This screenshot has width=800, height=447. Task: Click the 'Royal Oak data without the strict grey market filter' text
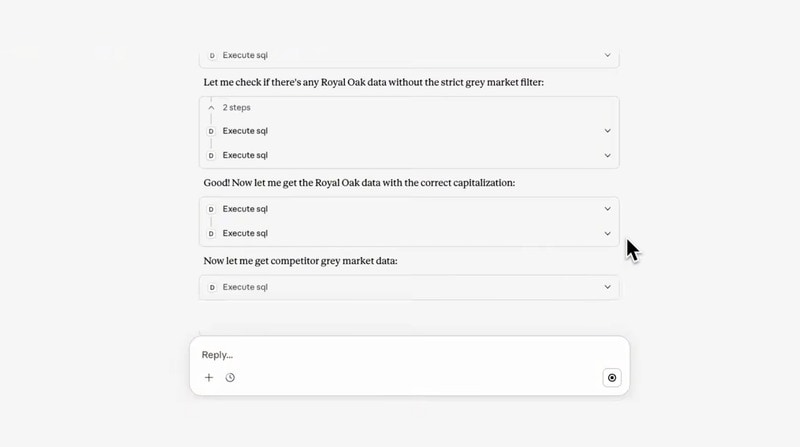tap(420, 82)
